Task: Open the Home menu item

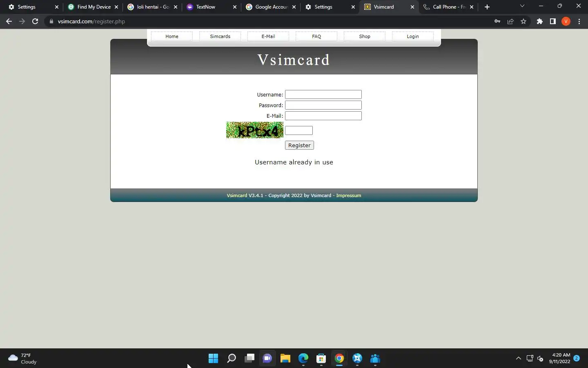Action: (172, 36)
